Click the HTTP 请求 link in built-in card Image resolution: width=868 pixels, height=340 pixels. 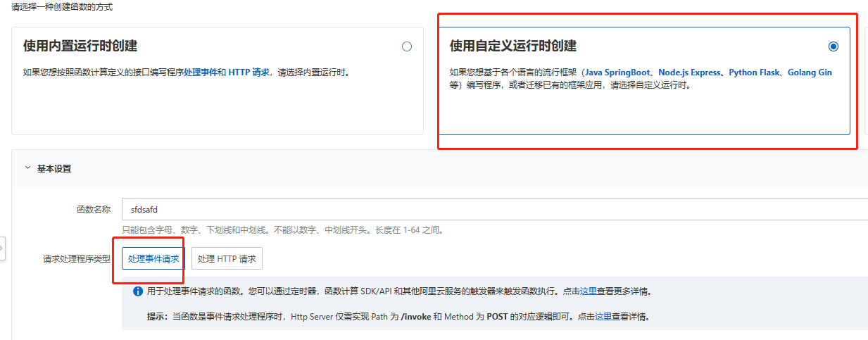[249, 72]
